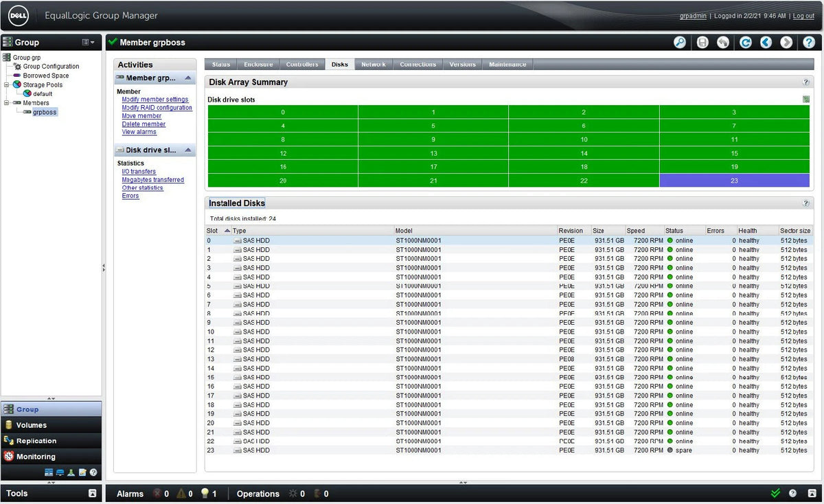Collapse the Members tree node
This screenshot has height=504, width=824.
click(x=7, y=103)
